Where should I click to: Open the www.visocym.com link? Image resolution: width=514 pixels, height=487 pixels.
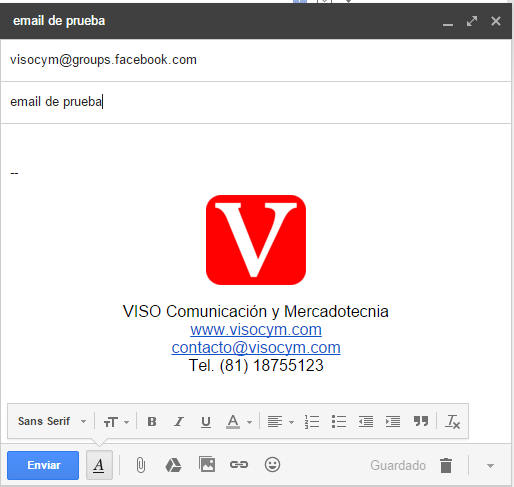point(256,330)
